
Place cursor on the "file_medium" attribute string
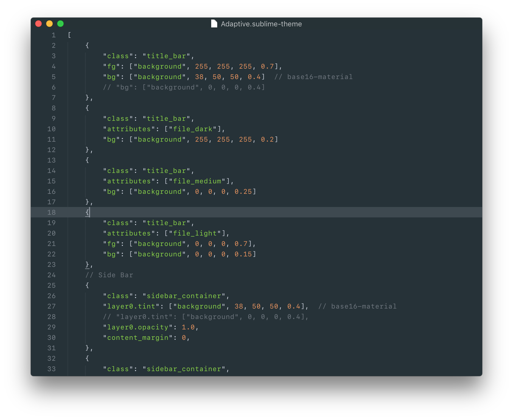click(197, 181)
